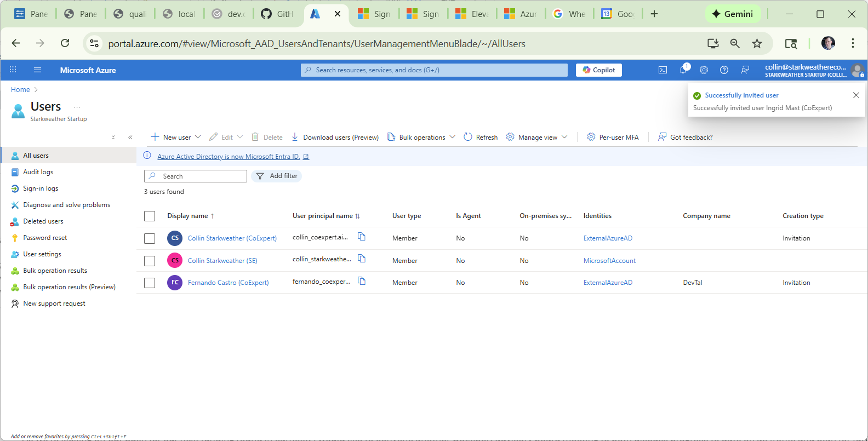
Task: Click the install app icon in address bar
Action: point(713,43)
